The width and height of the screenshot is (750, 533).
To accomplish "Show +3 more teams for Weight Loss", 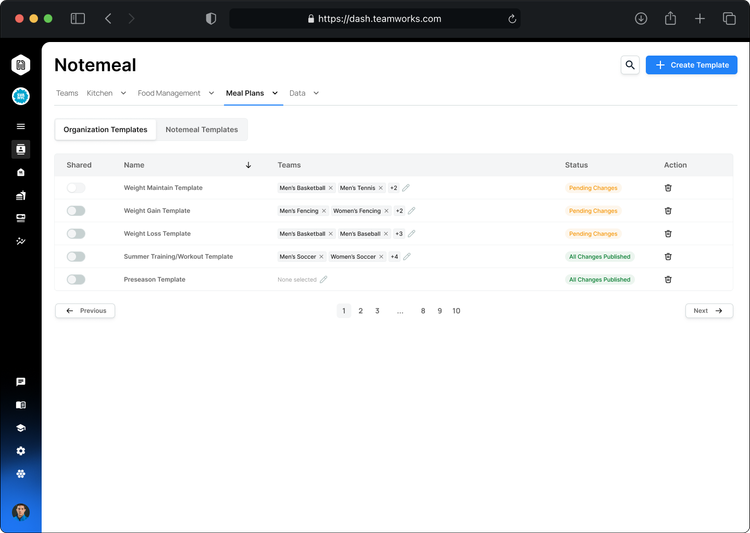I will [x=399, y=234].
